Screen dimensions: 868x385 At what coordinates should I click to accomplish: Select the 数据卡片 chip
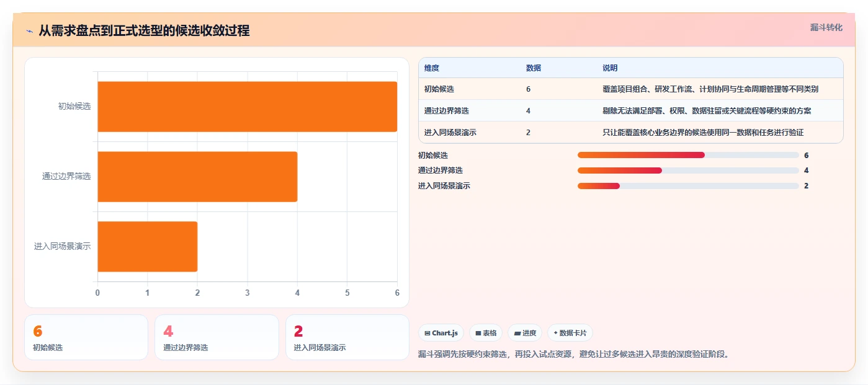(570, 333)
